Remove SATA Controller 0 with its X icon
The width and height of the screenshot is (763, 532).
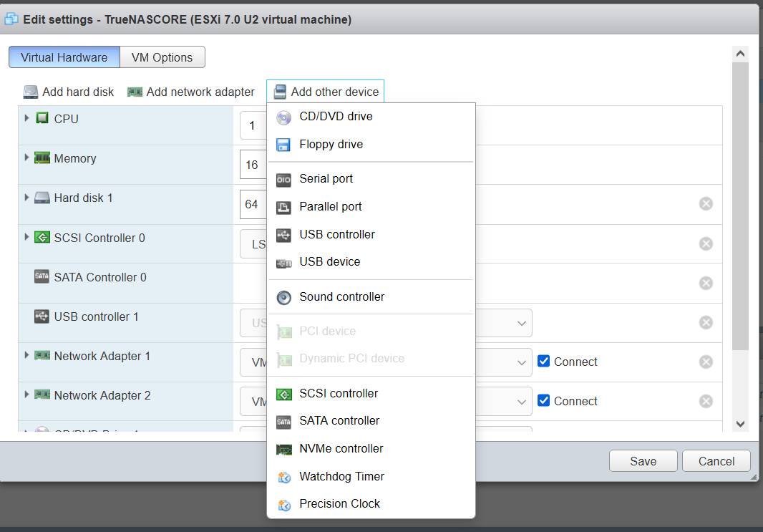click(706, 283)
